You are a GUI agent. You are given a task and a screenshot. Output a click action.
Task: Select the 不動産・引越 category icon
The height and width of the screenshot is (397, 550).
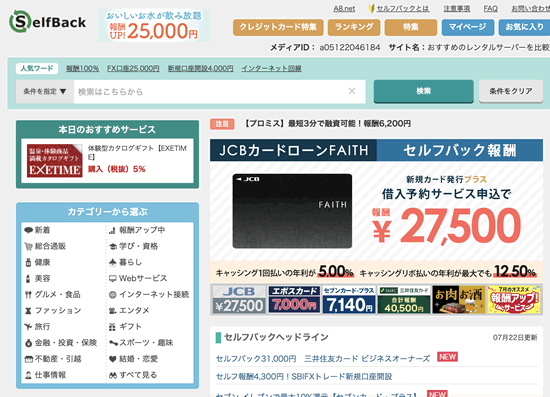28,359
